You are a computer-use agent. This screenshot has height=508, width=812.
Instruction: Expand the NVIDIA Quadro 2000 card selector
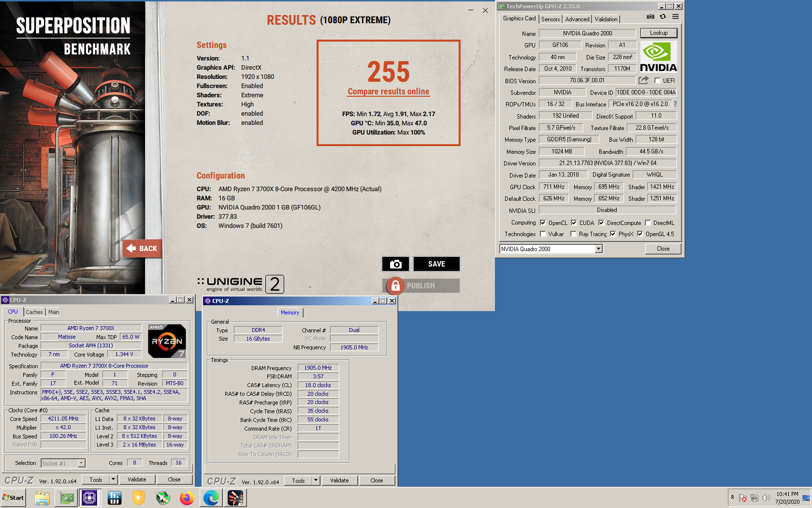pos(598,249)
